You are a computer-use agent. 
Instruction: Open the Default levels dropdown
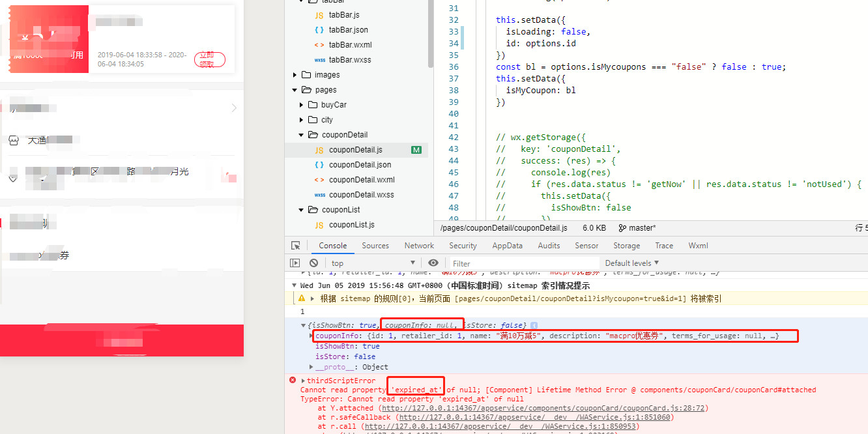click(632, 263)
